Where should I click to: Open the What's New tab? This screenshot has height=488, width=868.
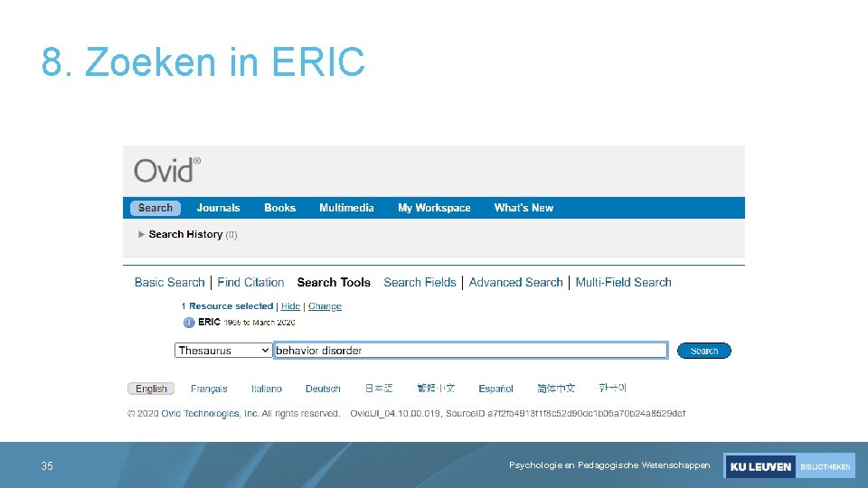524,208
